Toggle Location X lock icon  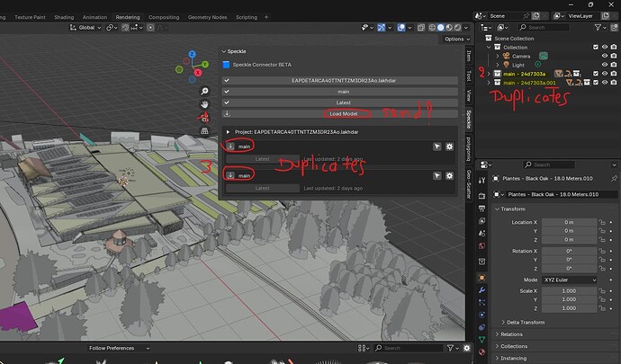pos(602,222)
